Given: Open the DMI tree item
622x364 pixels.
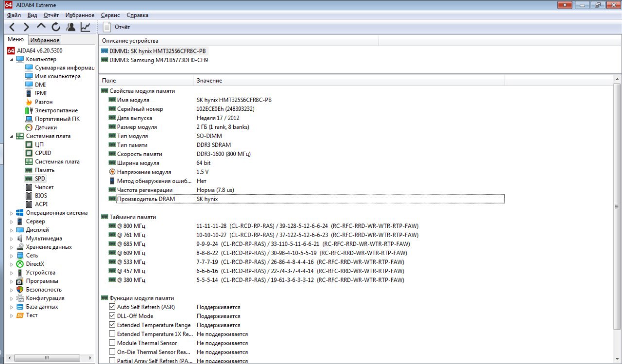Looking at the screenshot, I should [35, 85].
